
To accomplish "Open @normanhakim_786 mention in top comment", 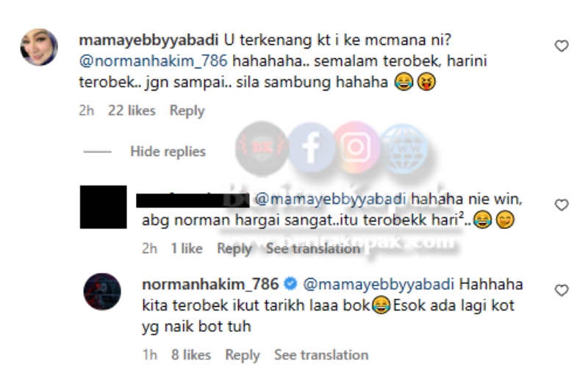I will [x=153, y=61].
